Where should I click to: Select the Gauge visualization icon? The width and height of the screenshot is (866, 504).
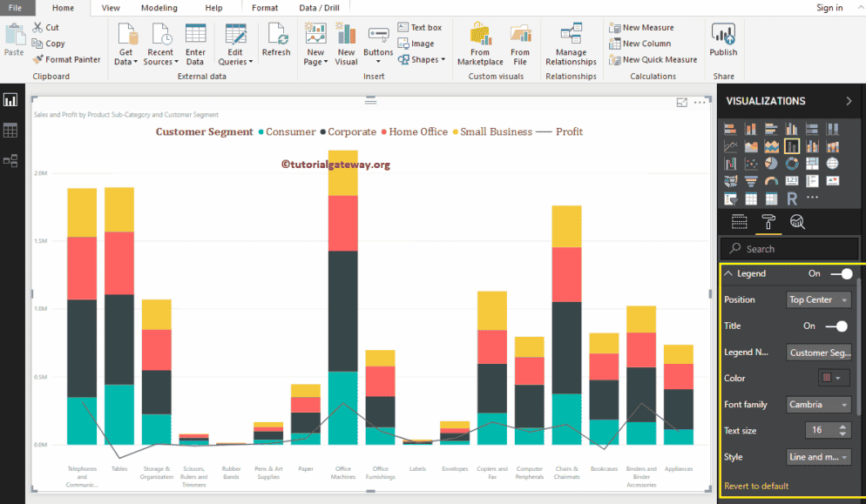tap(772, 180)
